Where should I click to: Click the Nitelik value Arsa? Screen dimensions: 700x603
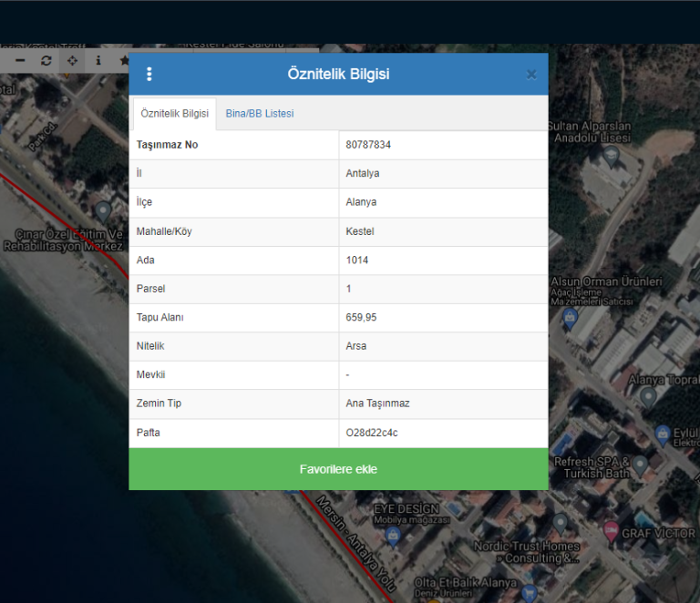coord(355,346)
